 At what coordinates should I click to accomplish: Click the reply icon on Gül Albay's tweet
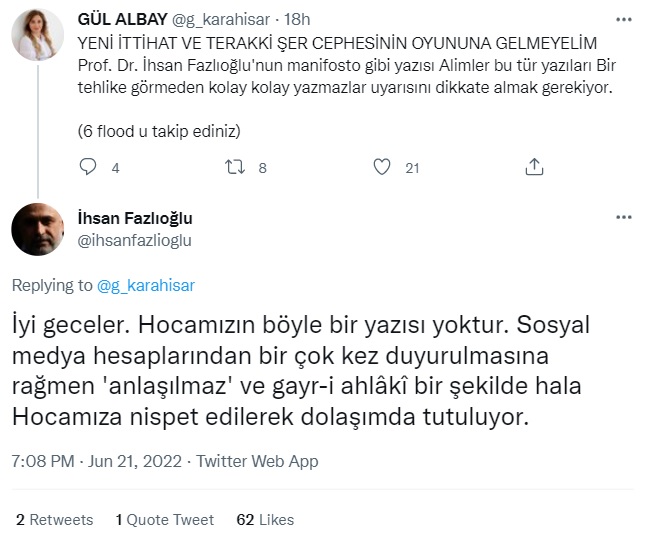[88, 168]
